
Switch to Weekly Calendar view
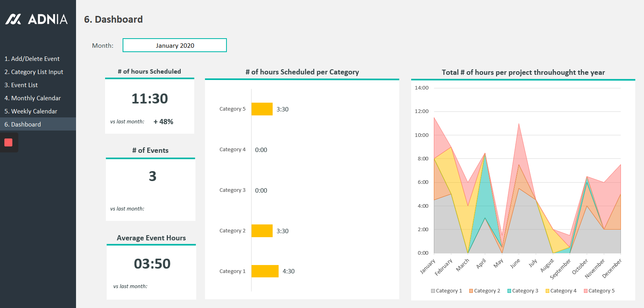[x=31, y=111]
